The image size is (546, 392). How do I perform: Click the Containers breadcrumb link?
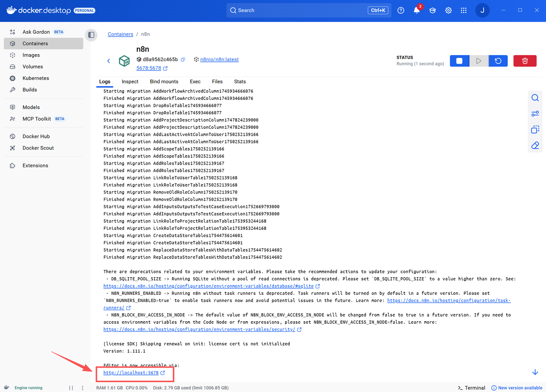(120, 34)
